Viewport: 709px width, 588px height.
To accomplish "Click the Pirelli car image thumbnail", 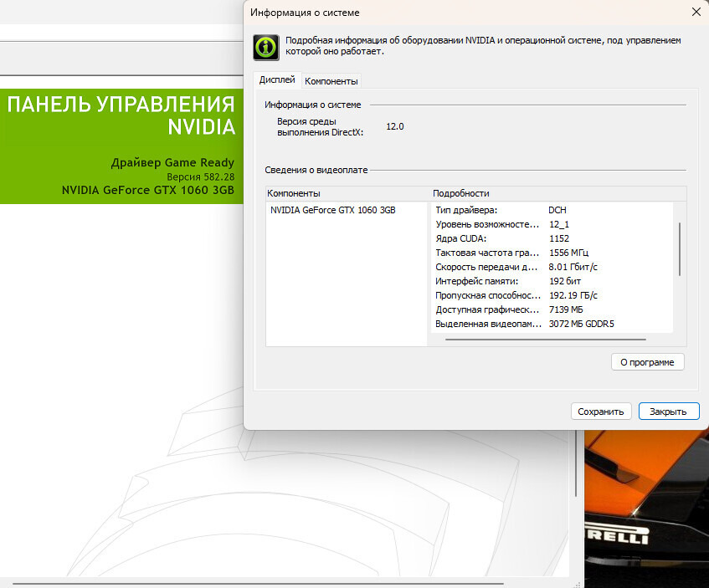I will tap(645, 510).
